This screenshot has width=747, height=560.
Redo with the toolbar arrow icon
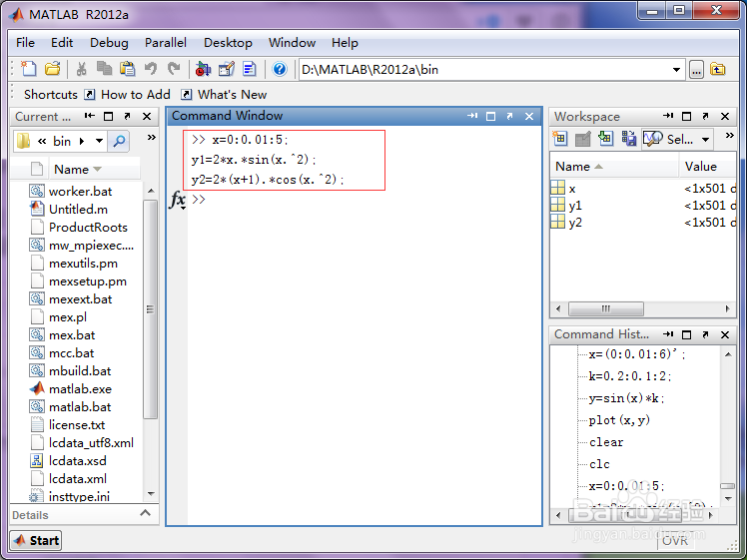click(x=174, y=70)
